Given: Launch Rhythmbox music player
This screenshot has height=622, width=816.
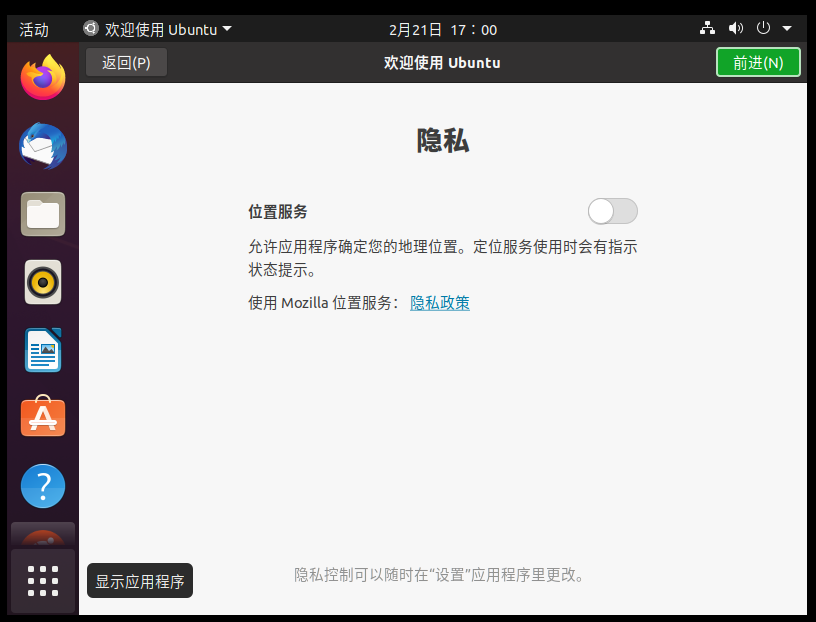Looking at the screenshot, I should pyautogui.click(x=42, y=281).
